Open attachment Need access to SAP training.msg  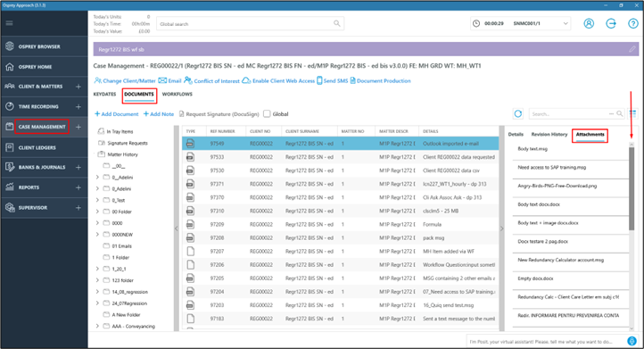click(551, 167)
